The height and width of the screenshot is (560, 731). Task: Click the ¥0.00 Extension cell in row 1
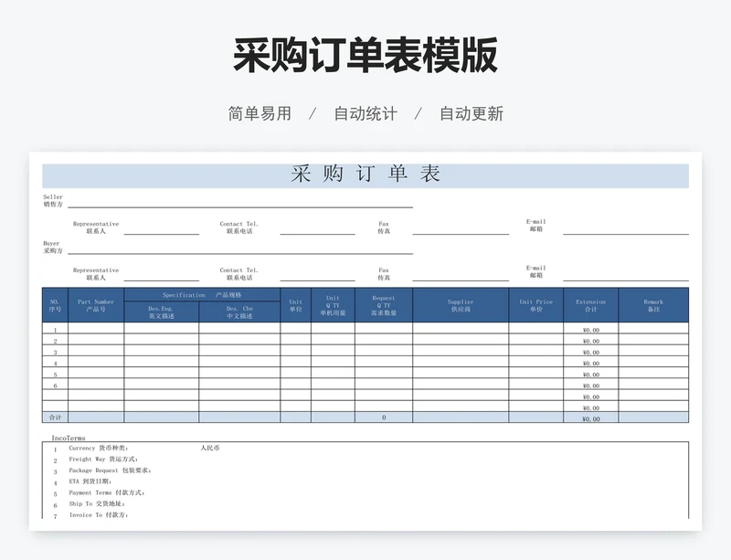click(x=590, y=328)
